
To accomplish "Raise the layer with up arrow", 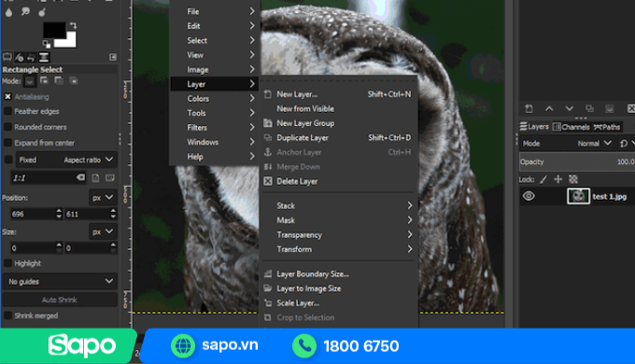I will [x=549, y=108].
